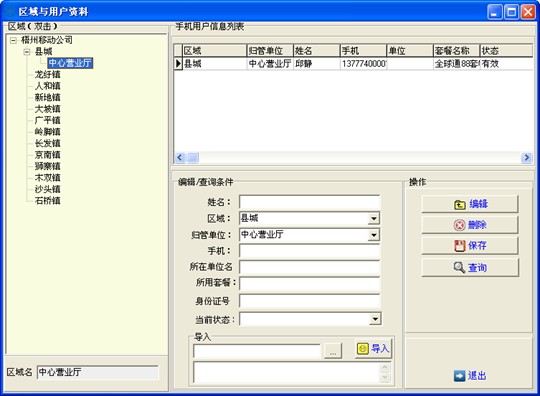The image size is (540, 396).
Task: Click the import file path field
Action: tap(257, 351)
